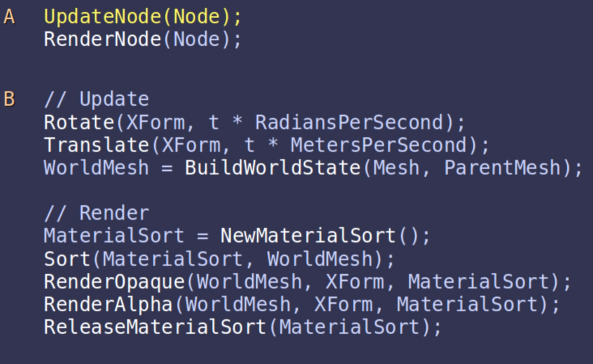Select the // Update comment
This screenshot has width=593, height=364.
pyautogui.click(x=96, y=99)
